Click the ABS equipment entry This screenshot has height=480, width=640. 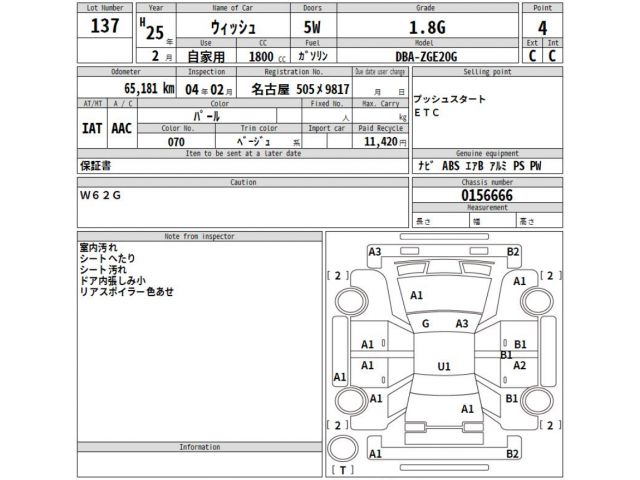click(451, 166)
